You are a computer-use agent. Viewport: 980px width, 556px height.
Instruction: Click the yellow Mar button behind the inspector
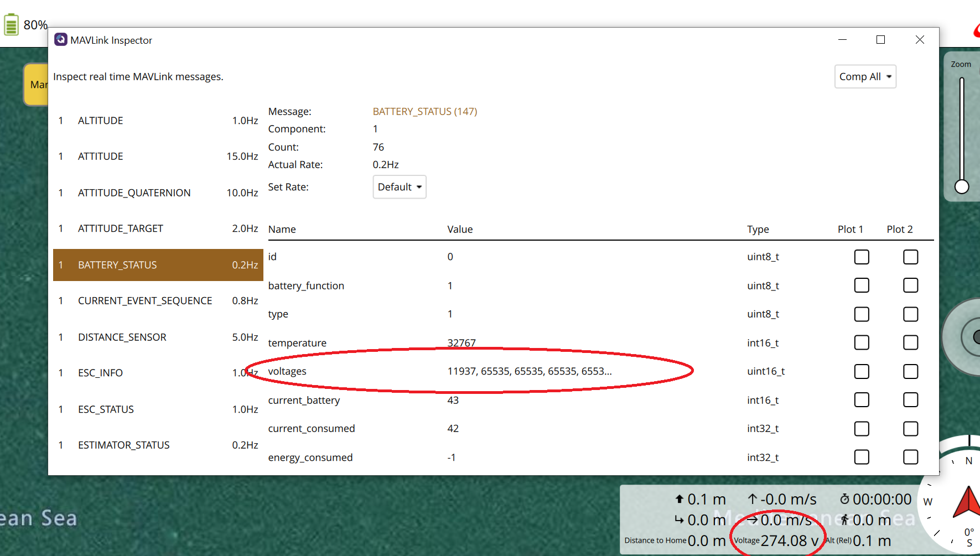(35, 85)
